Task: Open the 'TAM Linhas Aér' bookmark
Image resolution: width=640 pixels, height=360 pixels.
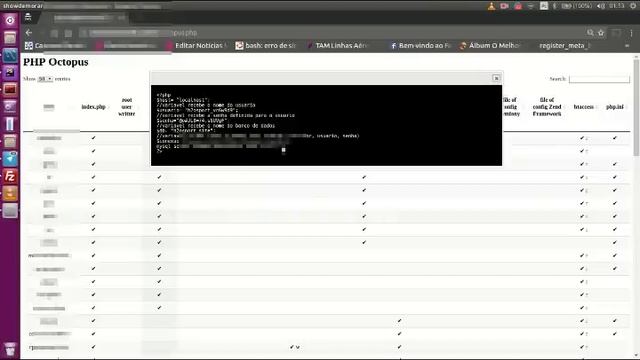Action: pos(337,46)
